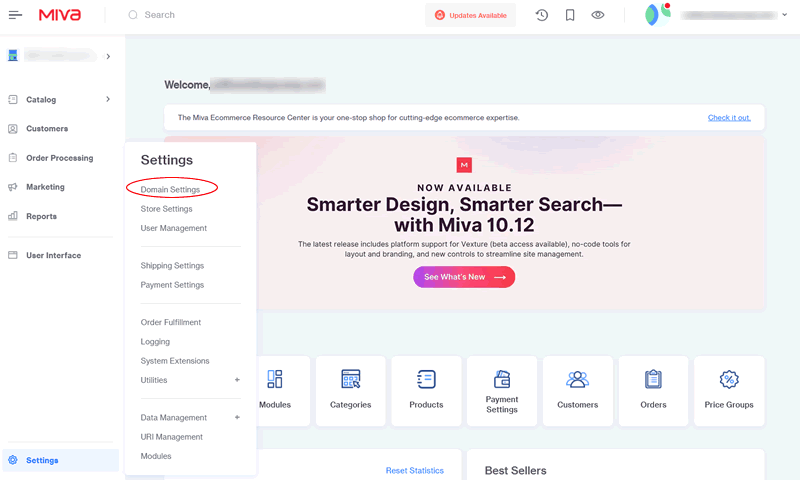The image size is (800, 480).
Task: Open the Price Groups tile
Action: pos(729,391)
